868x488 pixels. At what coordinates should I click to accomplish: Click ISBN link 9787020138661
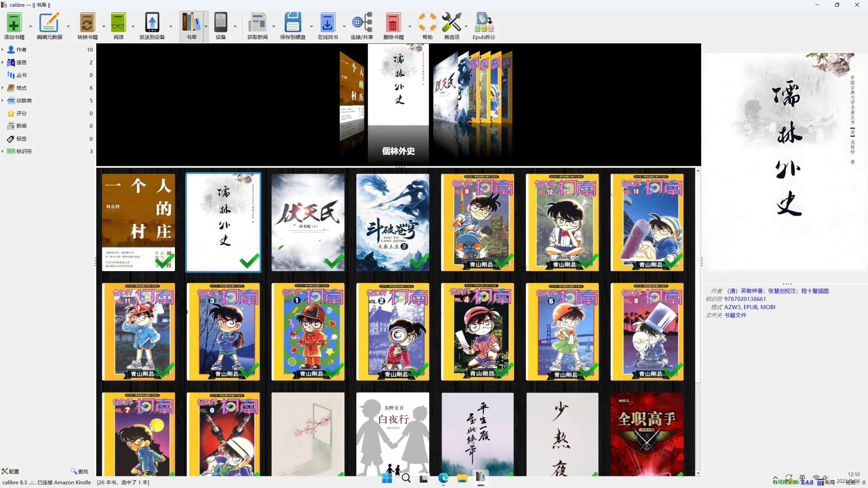(745, 299)
